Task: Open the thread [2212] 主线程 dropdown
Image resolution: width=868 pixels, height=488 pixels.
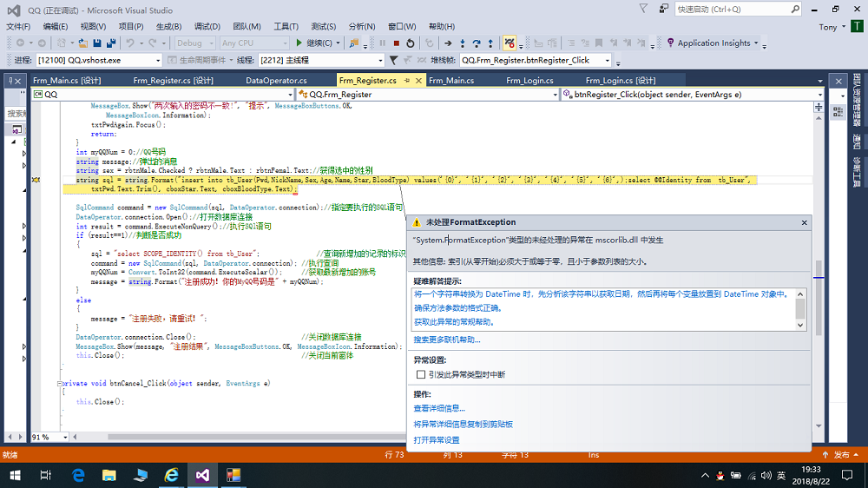Action: click(321, 60)
